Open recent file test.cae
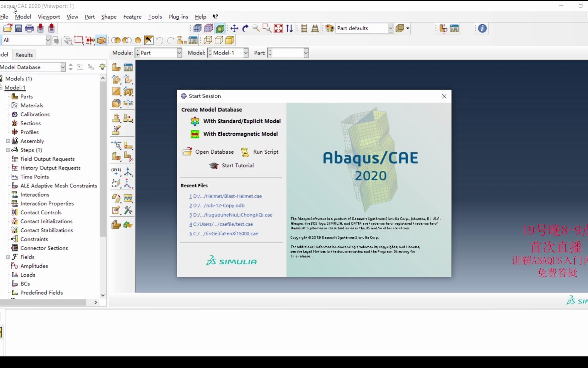Image resolution: width=588 pixels, height=368 pixels. [221, 224]
